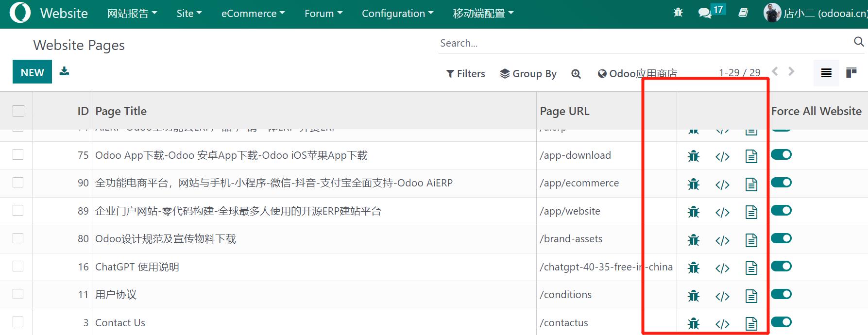Sort by the ID column header
The image size is (868, 335).
(83, 111)
